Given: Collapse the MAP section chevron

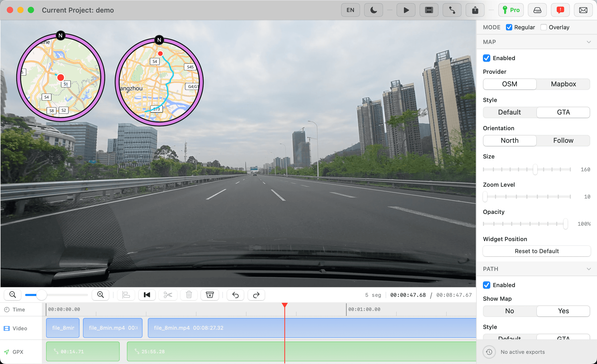Looking at the screenshot, I should pyautogui.click(x=589, y=42).
